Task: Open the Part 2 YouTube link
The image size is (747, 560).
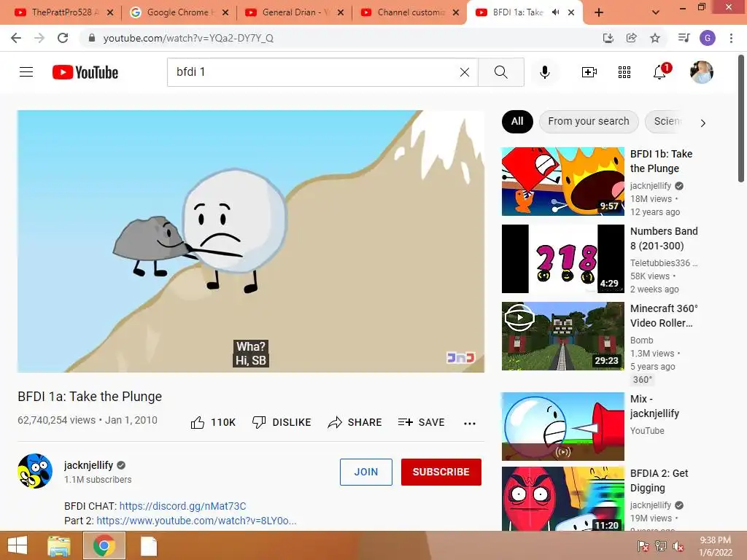Action: coord(196,521)
